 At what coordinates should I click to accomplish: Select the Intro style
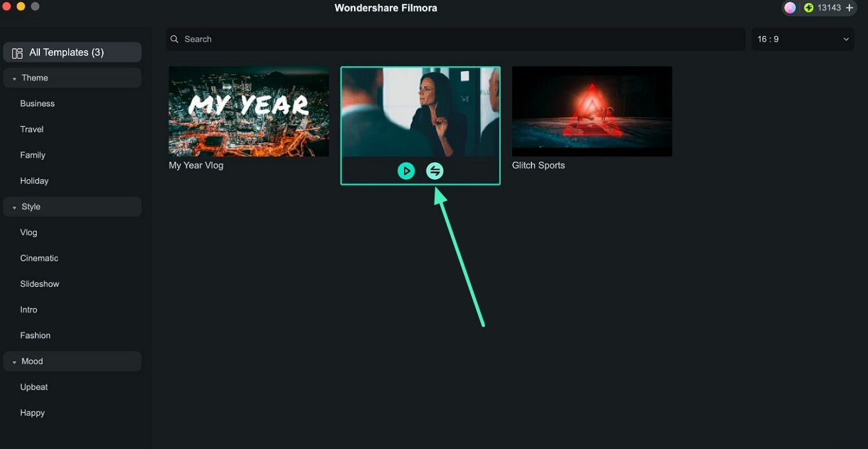(x=29, y=309)
